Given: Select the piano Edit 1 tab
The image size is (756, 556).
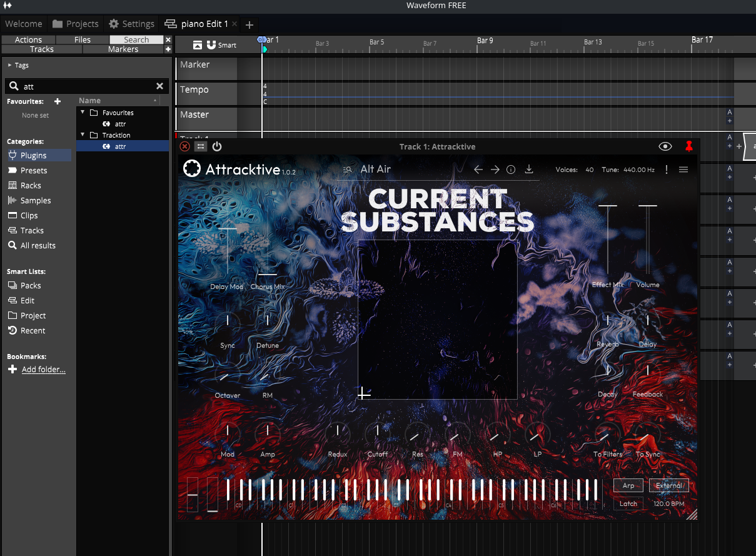Looking at the screenshot, I should [x=196, y=24].
